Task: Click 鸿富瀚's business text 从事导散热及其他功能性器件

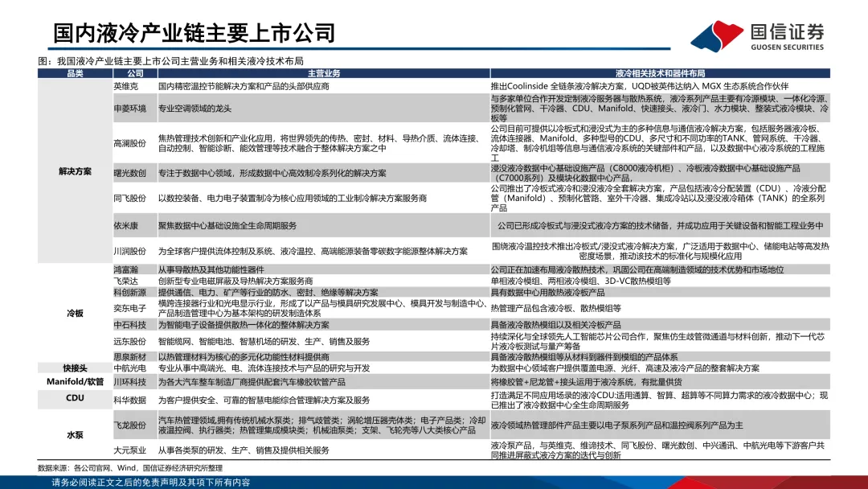Action: pyautogui.click(x=211, y=269)
